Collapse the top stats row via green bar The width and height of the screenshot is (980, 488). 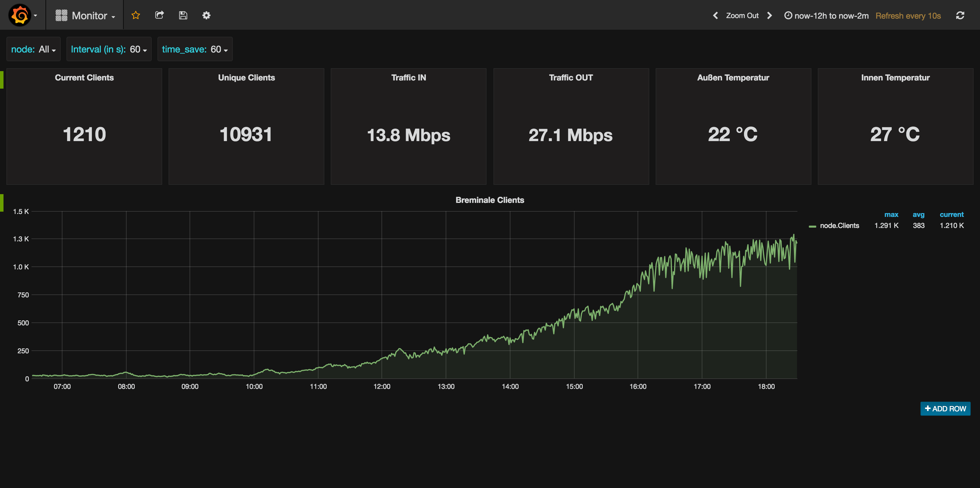tap(1, 80)
